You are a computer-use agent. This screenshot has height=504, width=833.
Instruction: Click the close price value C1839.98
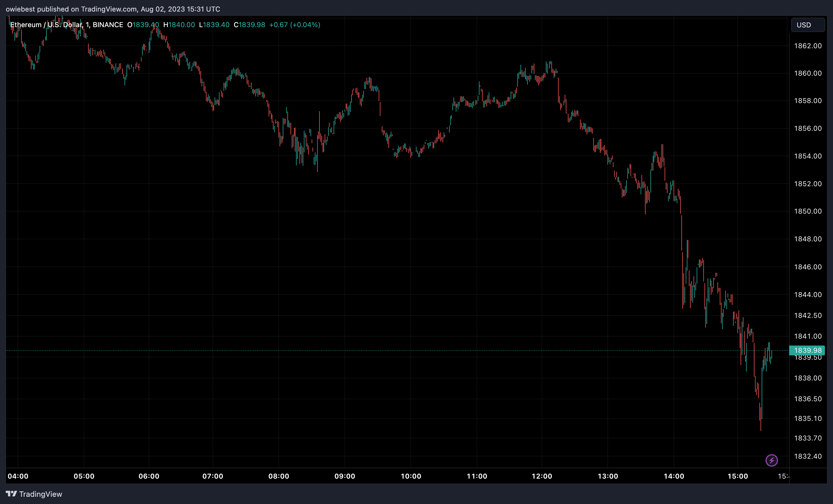250,25
